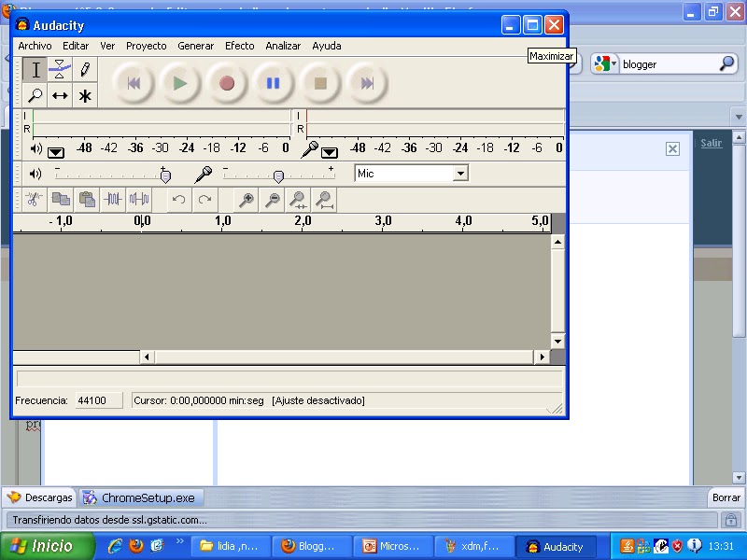Click the Fit Selection in window icon
Screen dimensions: 747x560
(x=298, y=199)
